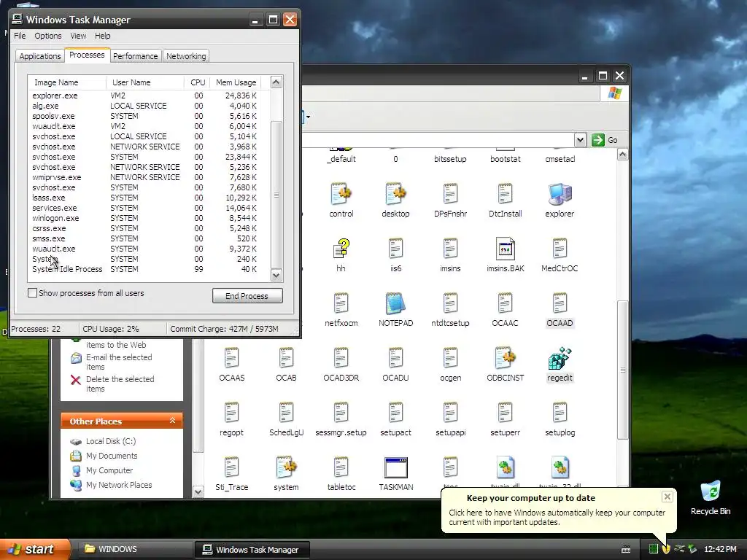Viewport: 747px width, 560px height.
Task: Open Task Manager File menu
Action: click(20, 36)
